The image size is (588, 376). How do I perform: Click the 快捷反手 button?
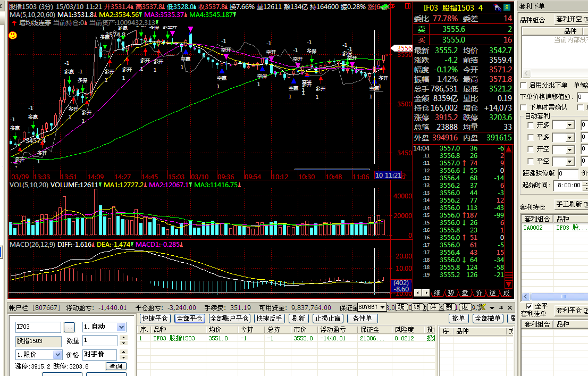(269, 319)
